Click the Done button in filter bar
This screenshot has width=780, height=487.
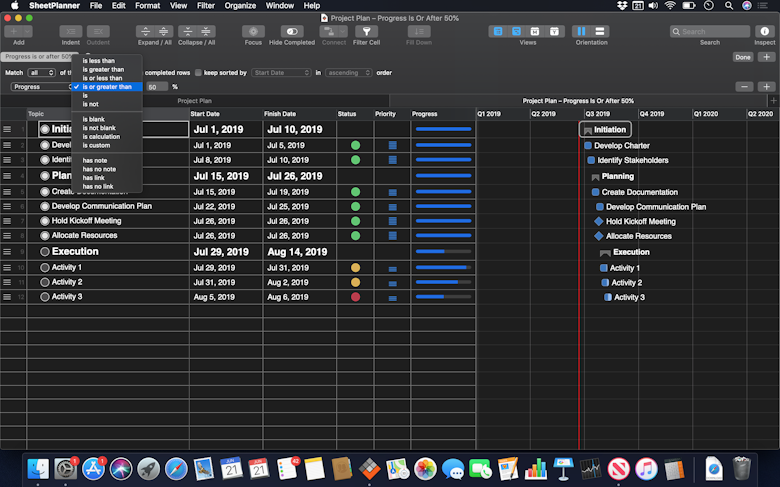click(743, 57)
